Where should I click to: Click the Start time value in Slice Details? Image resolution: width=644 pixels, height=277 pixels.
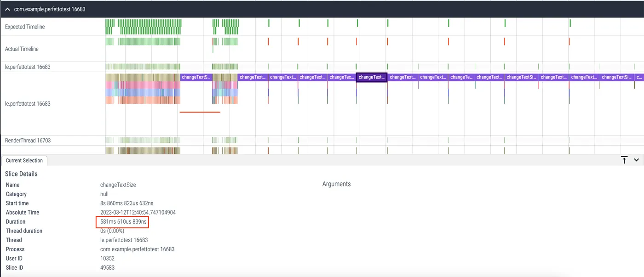click(126, 203)
